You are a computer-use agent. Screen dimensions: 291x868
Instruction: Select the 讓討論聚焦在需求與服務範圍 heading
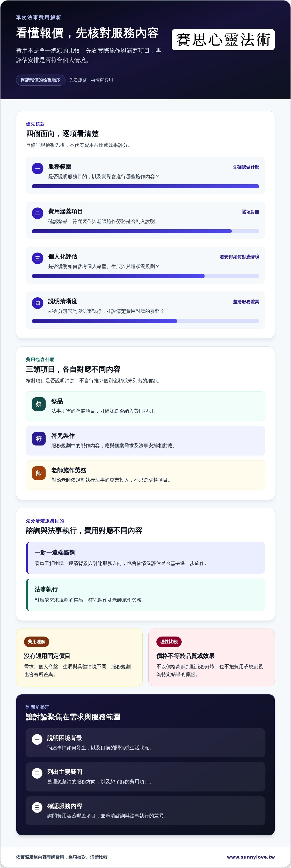(x=73, y=717)
